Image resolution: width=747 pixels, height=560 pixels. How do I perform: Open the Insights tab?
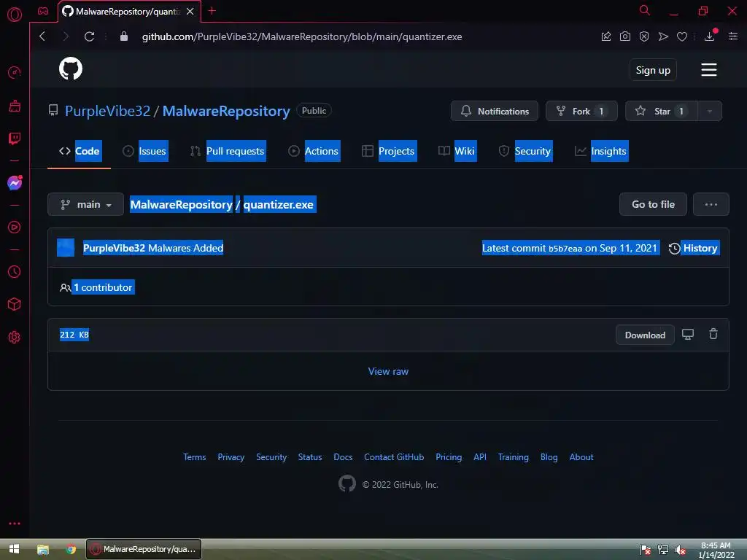pos(601,151)
